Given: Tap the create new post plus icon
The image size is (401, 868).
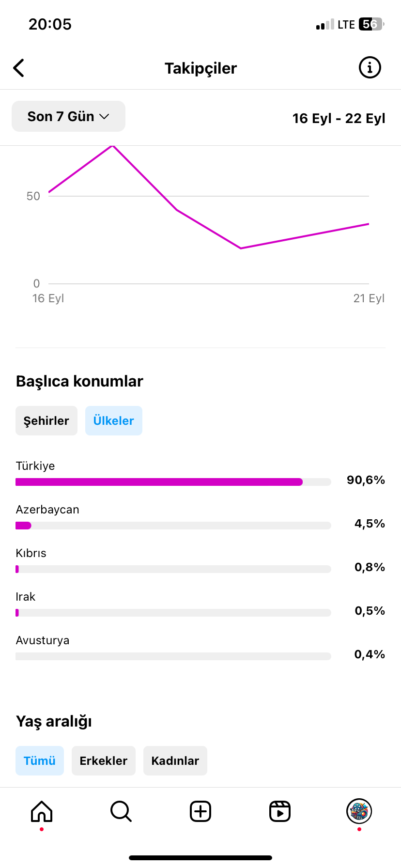Looking at the screenshot, I should click(200, 811).
